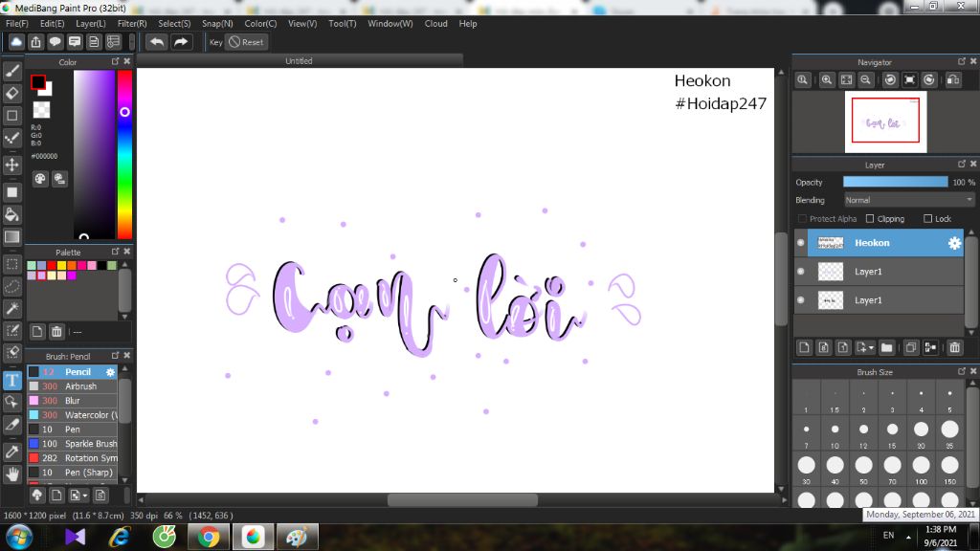Click the Navigator rotate left icon

pos(890,80)
